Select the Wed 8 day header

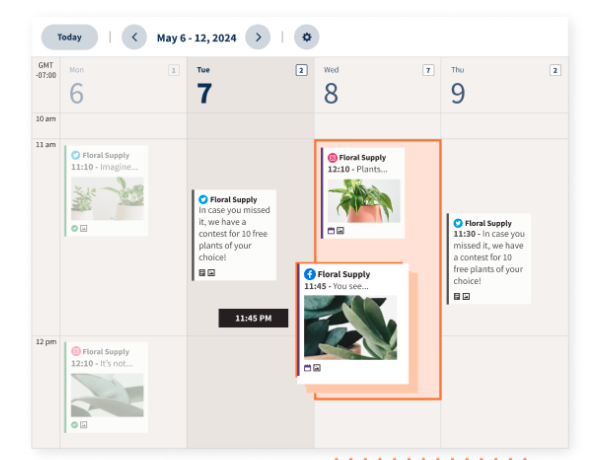point(378,85)
